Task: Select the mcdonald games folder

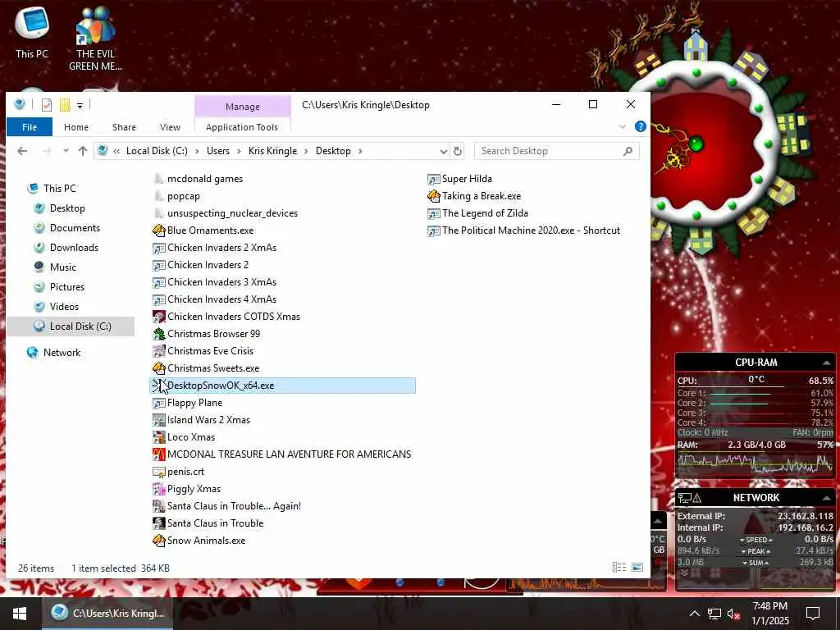Action: click(x=204, y=179)
